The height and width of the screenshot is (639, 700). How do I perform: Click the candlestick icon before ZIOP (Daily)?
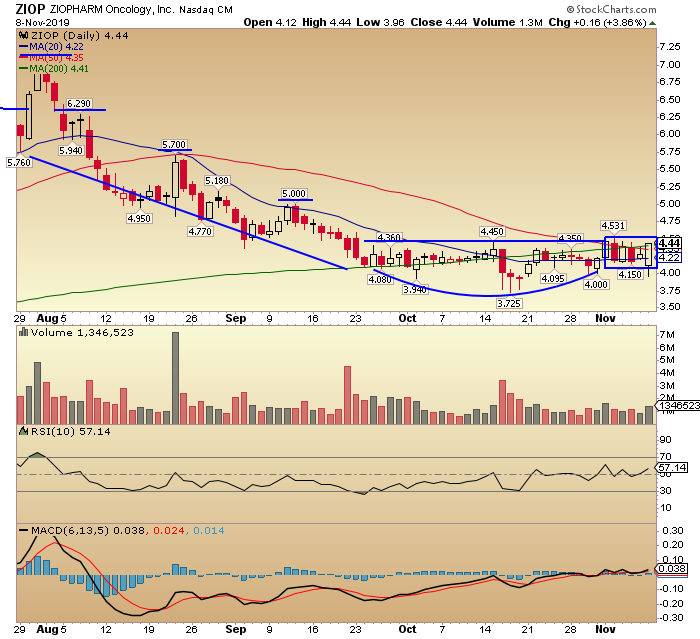coord(24,35)
